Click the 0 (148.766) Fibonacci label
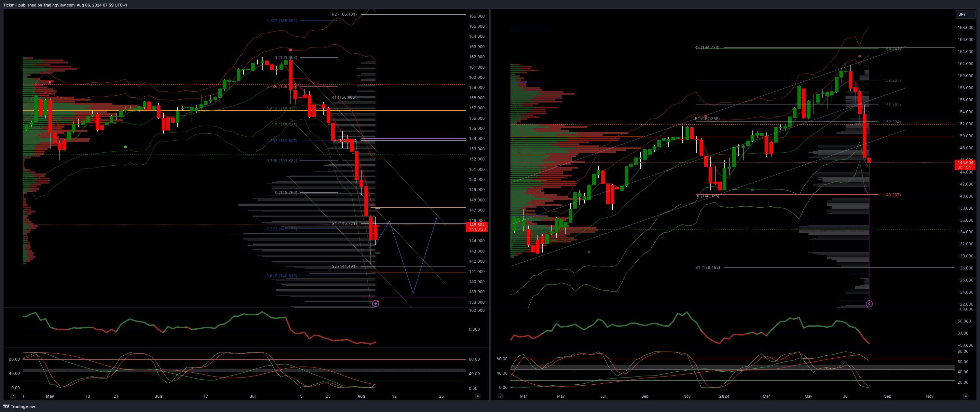Image resolution: width=980 pixels, height=412 pixels. [286, 193]
